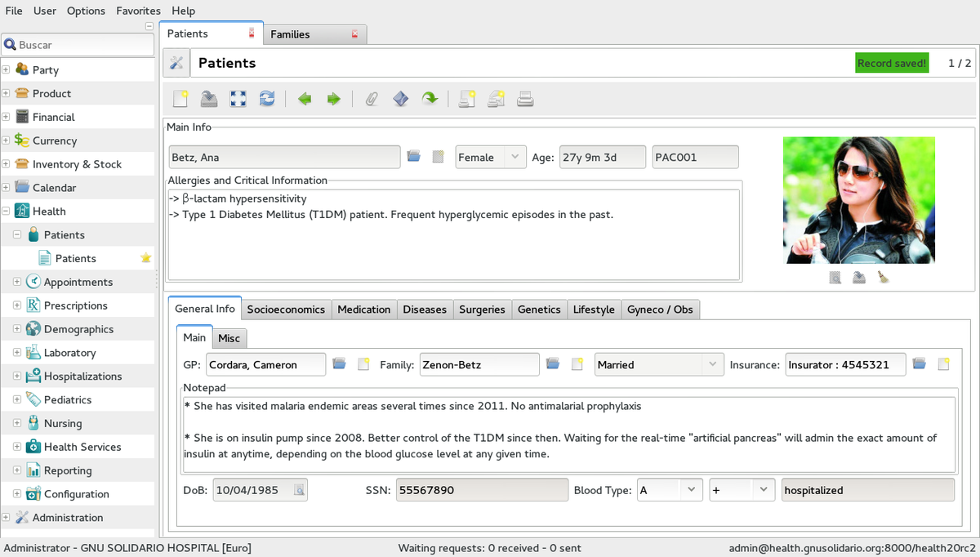Click the New record toolbar icon
The height and width of the screenshot is (557, 980).
[180, 99]
